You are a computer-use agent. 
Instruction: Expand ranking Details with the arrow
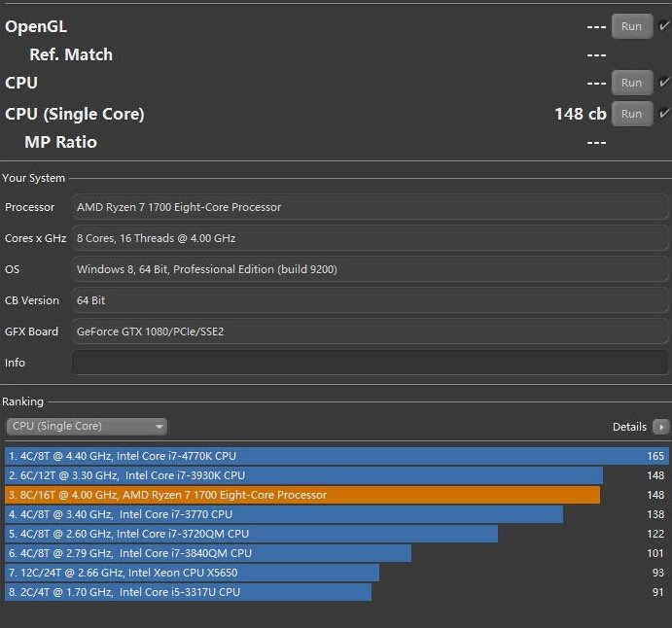click(660, 427)
